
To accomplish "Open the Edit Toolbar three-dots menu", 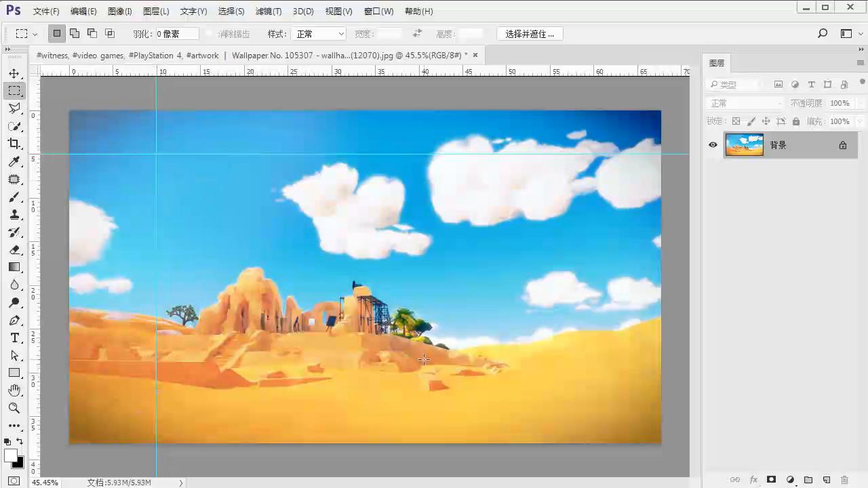I will [14, 426].
